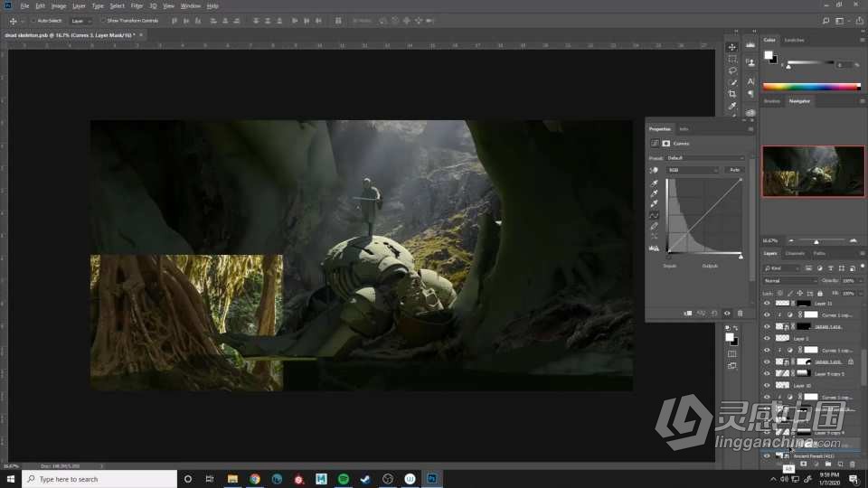Open search icon at top right
Screen dimensions: 868x488
pos(826,21)
